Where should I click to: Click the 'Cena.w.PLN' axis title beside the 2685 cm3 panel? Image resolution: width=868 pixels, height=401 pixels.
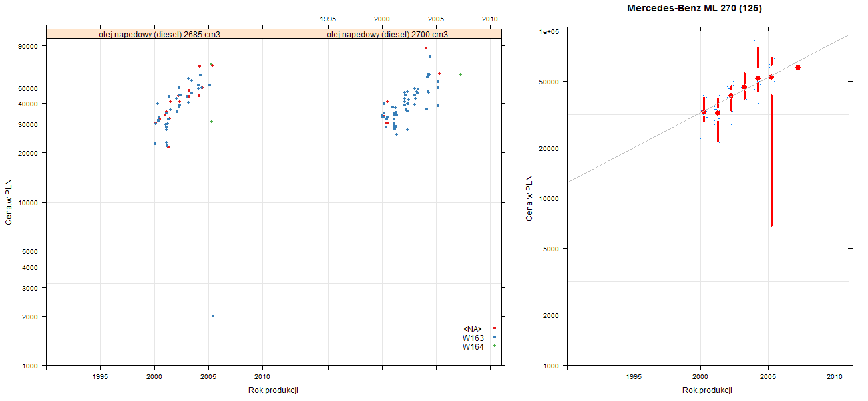coord(9,200)
